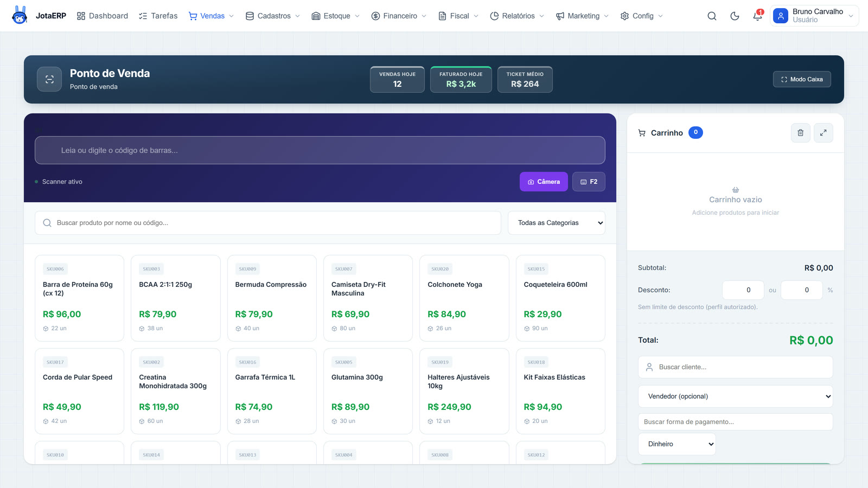
Task: Click the Ticket Médio stat card
Action: pyautogui.click(x=525, y=79)
